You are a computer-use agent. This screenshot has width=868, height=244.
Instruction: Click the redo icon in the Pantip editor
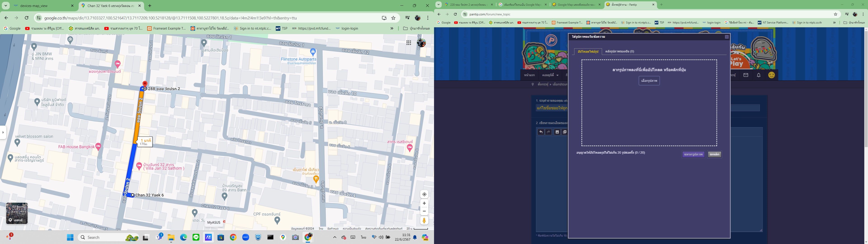549,132
